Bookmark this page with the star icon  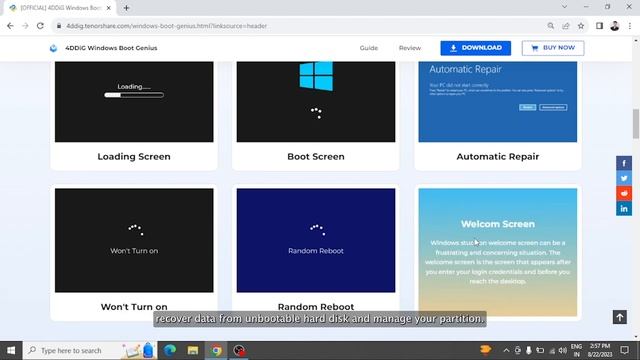tap(581, 26)
